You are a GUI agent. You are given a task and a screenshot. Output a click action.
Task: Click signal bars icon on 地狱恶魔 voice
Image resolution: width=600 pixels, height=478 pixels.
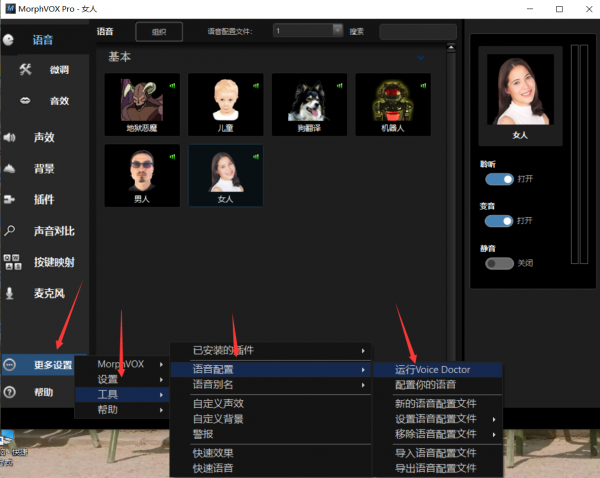[172, 86]
